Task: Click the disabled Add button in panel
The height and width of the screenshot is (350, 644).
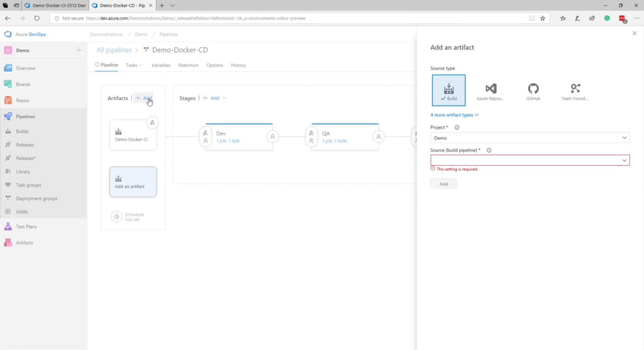Action: click(444, 184)
